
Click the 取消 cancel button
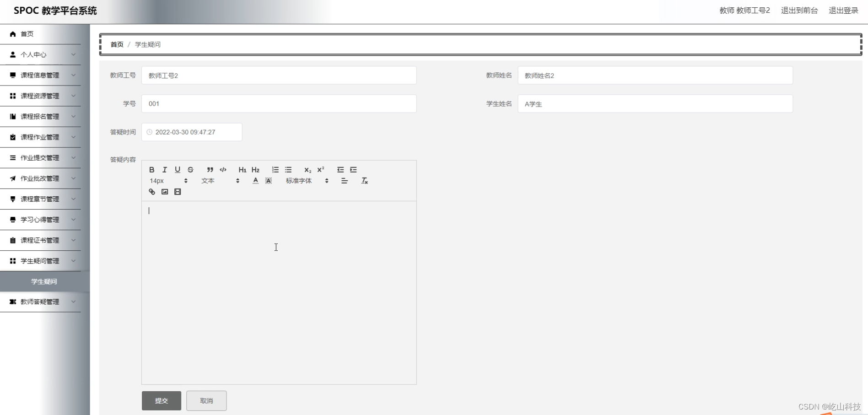click(x=206, y=400)
